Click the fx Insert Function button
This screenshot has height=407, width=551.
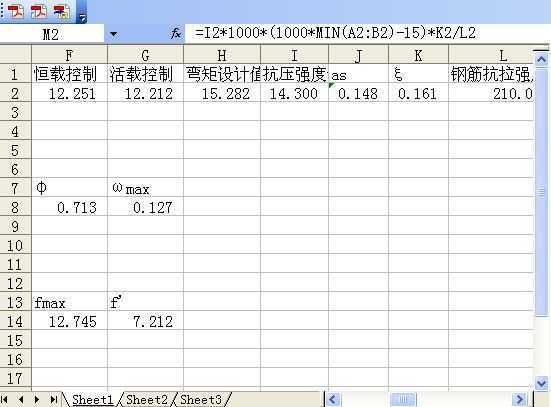click(x=176, y=33)
